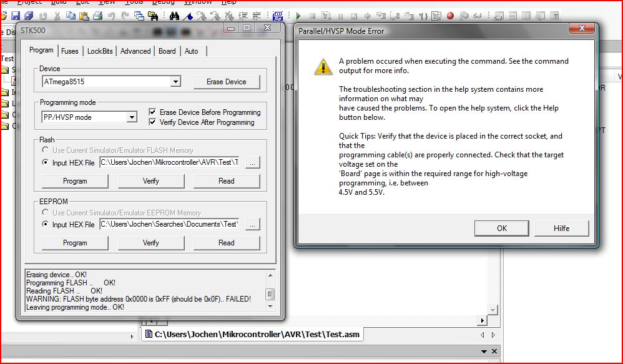
Task: Click the Print toolbar icon
Action: point(98,16)
